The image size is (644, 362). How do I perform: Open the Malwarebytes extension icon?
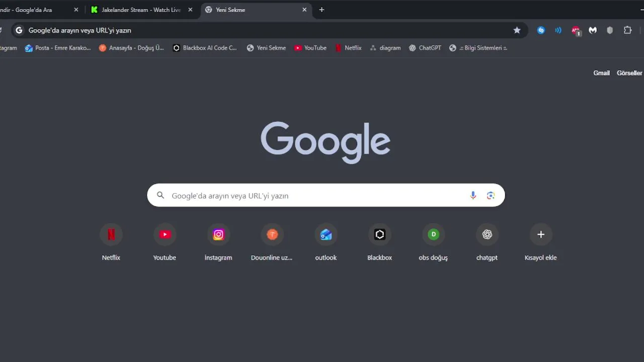(x=593, y=30)
